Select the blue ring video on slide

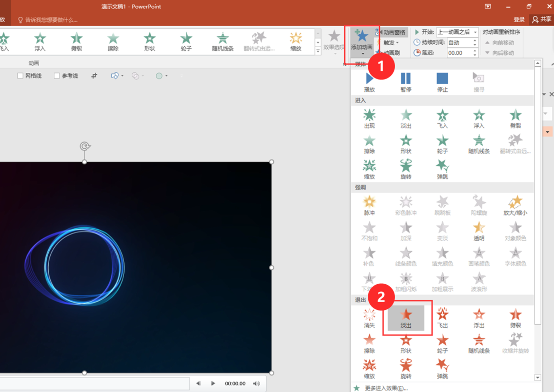(135, 267)
